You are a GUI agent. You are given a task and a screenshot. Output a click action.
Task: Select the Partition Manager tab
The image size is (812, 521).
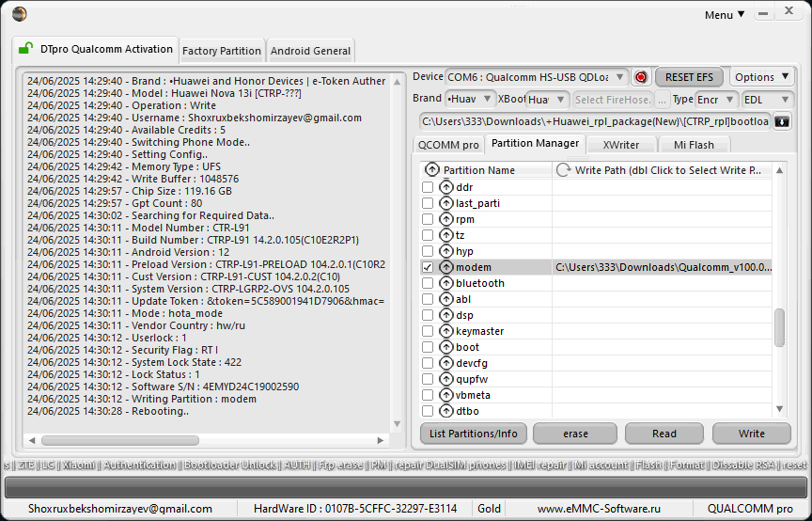point(535,144)
